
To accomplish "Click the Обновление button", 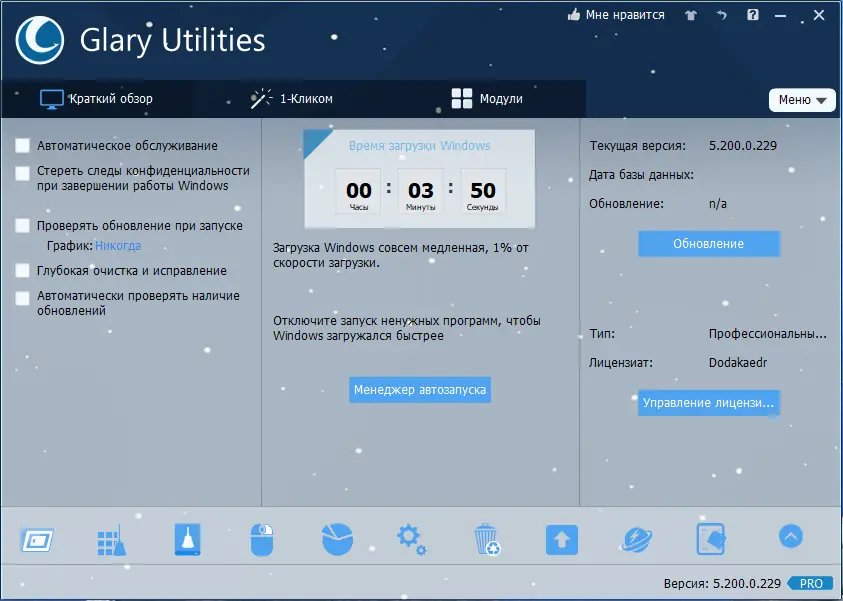I will click(x=709, y=244).
